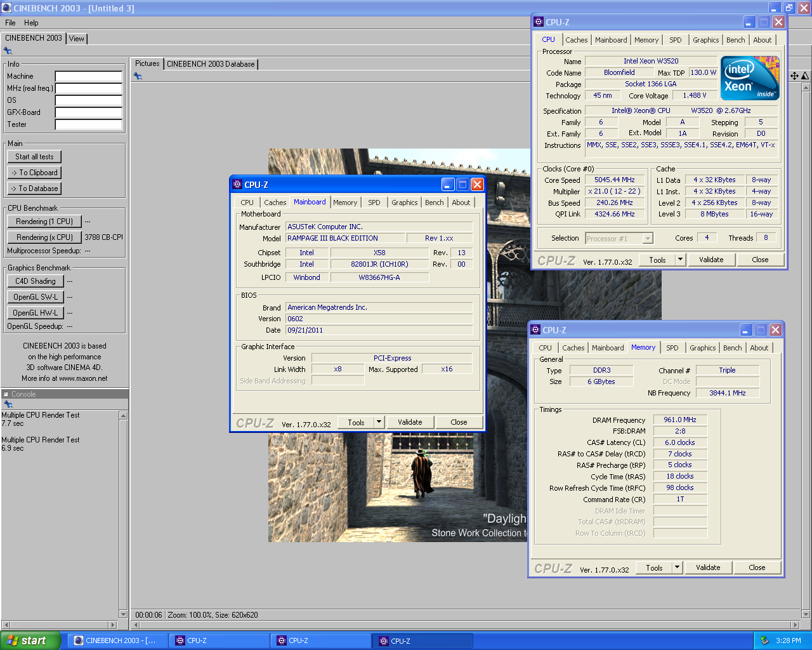
Task: Open the SPD tab in the CPU-Z Memory window
Action: click(x=672, y=348)
